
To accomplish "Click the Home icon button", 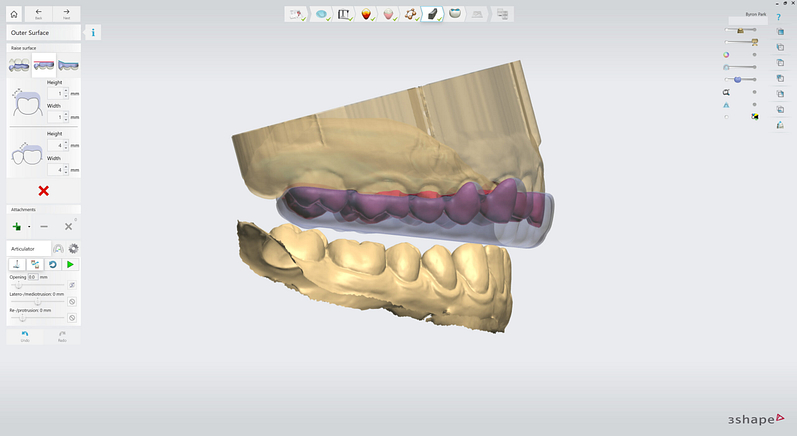I will (14, 14).
